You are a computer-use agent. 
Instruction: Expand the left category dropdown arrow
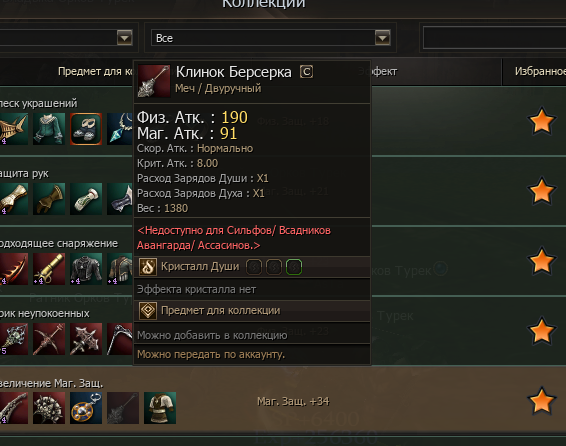[125, 38]
